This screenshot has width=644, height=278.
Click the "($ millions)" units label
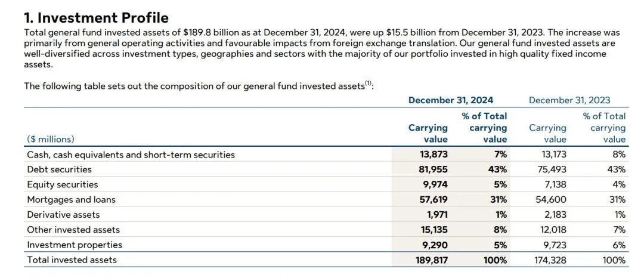[51, 139]
